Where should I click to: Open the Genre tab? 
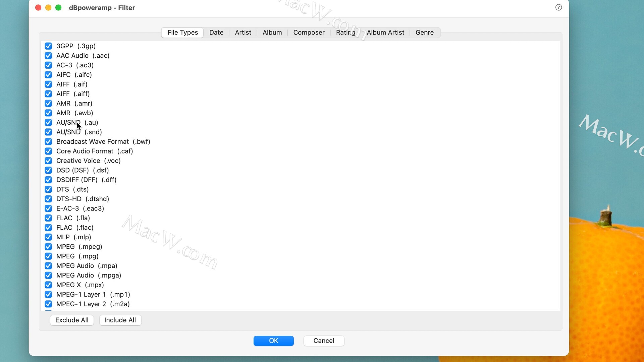point(425,33)
